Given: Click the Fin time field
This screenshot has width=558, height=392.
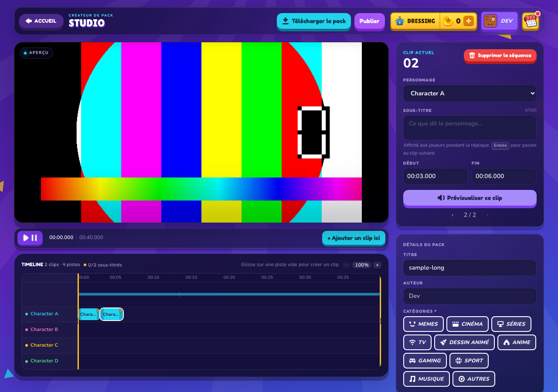Looking at the screenshot, I should pyautogui.click(x=504, y=176).
